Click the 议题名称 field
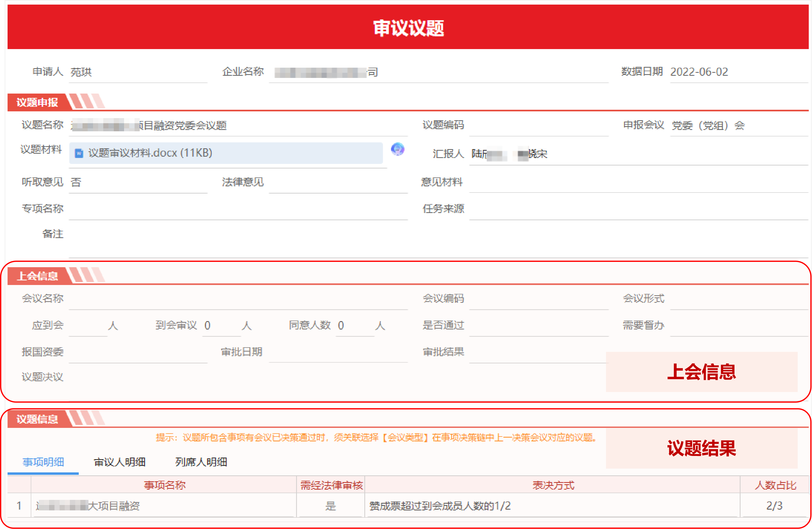This screenshot has width=812, height=529. 239,126
